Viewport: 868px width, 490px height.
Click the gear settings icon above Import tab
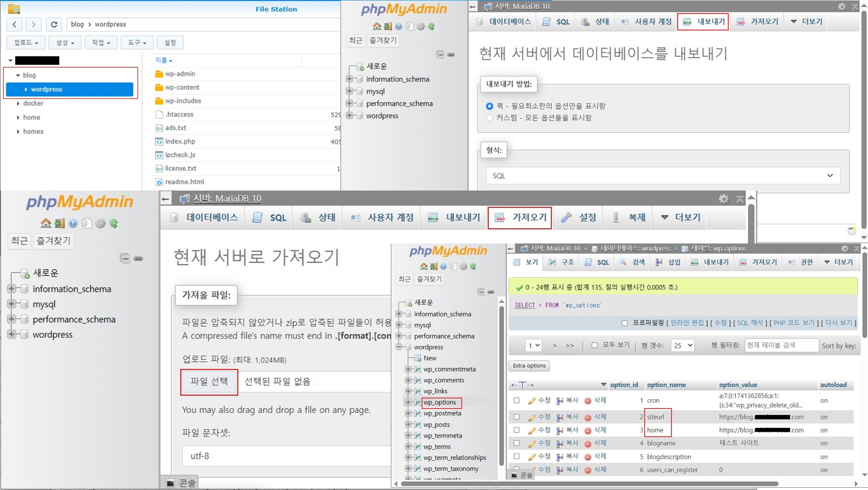[x=724, y=199]
